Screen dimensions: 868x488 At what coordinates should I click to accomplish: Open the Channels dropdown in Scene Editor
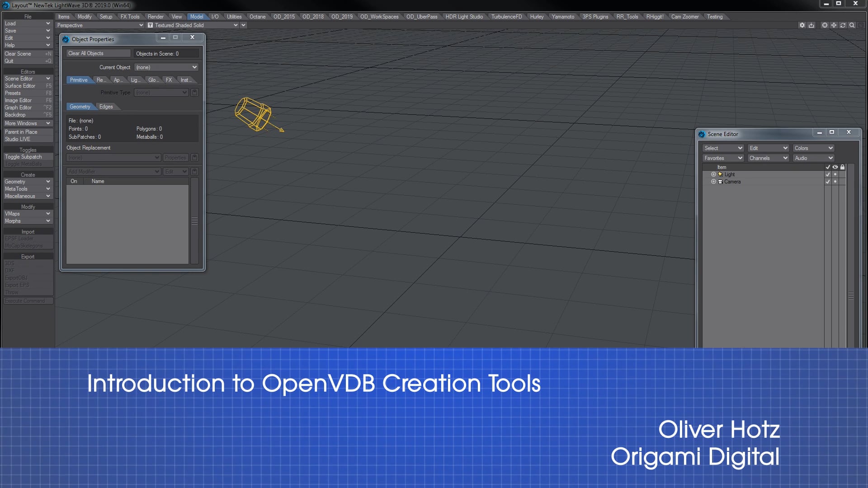point(768,158)
